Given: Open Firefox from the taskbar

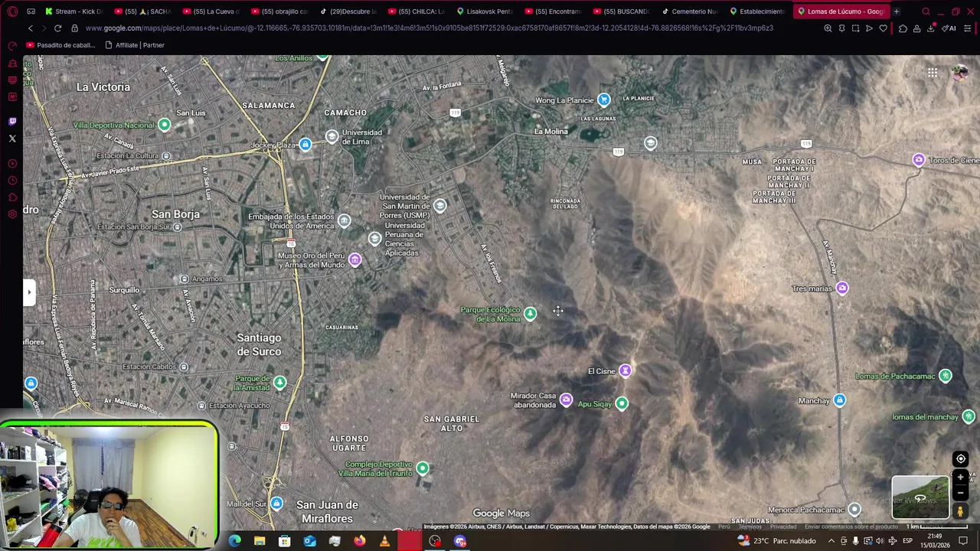Looking at the screenshot, I should coord(359,541).
